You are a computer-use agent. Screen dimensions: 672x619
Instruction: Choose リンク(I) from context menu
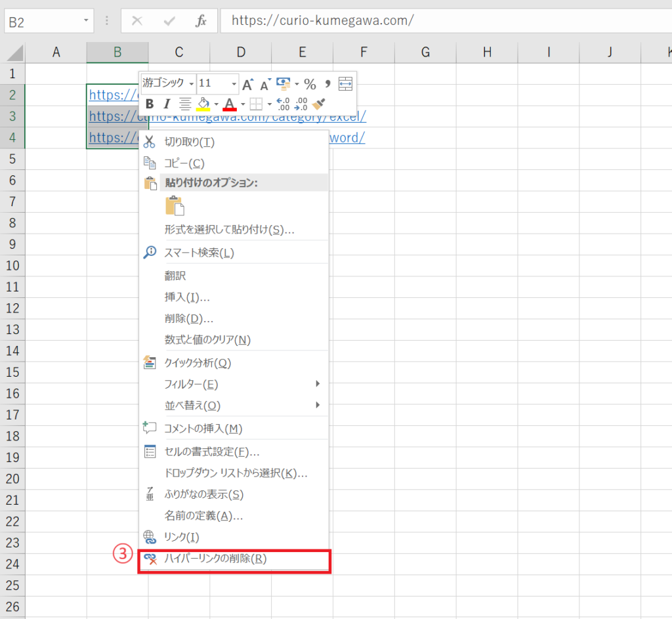pos(234,537)
